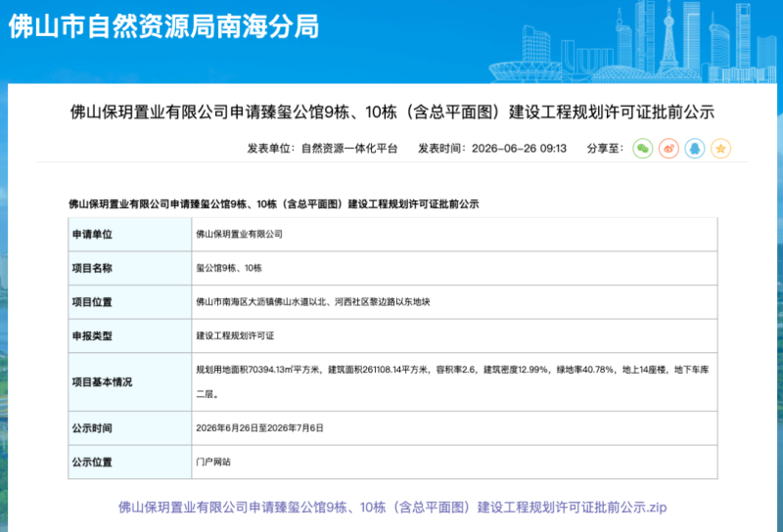Share the notice to QQ
Viewport: 783px width, 532px height.
point(695,149)
